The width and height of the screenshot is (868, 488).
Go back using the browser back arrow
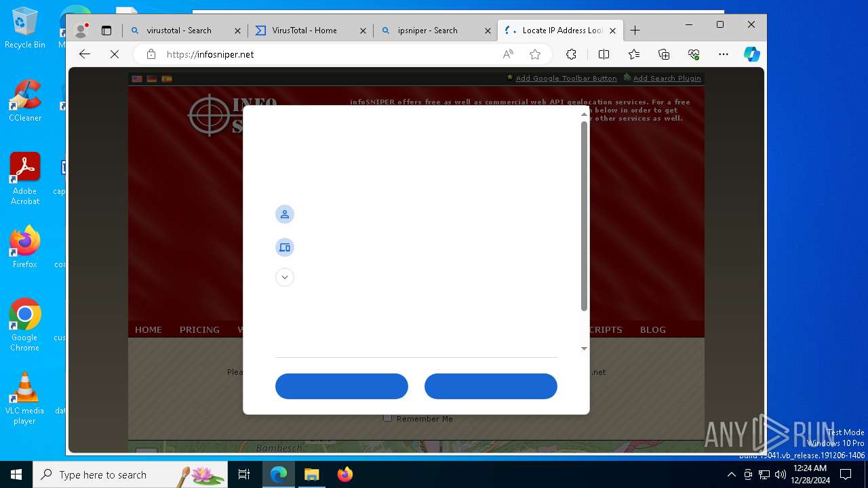(85, 54)
